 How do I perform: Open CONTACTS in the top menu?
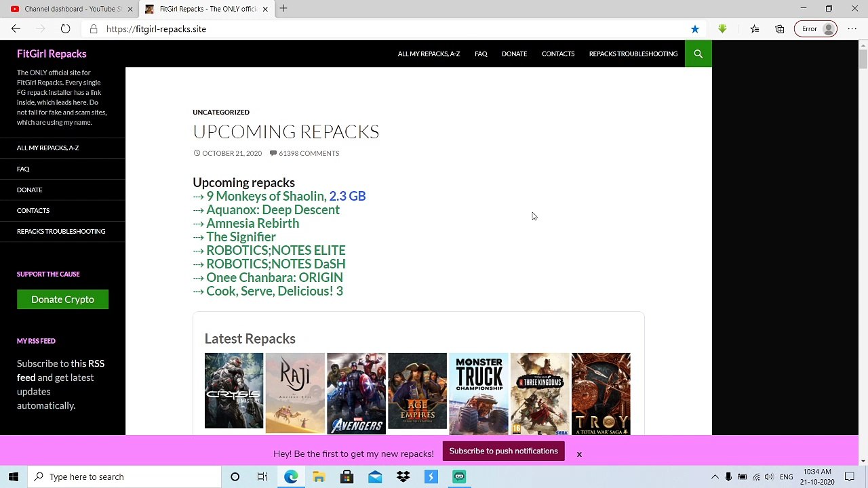558,54
